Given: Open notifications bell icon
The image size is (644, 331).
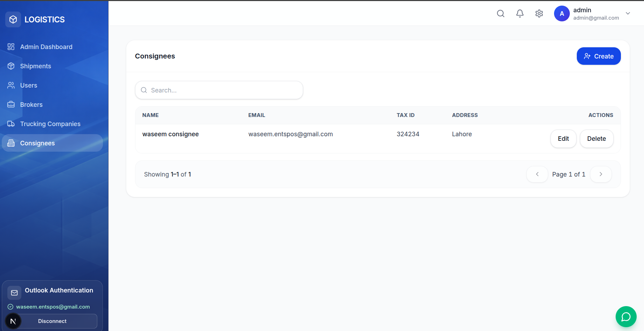Looking at the screenshot, I should 520,14.
